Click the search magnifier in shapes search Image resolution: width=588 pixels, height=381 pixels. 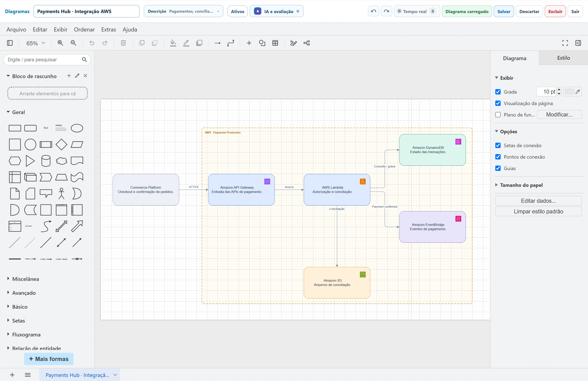tap(84, 60)
